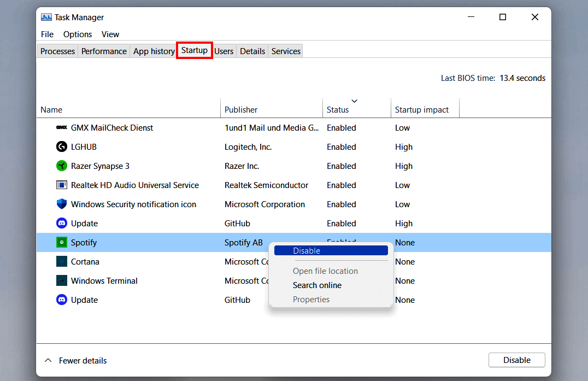Screen dimensions: 588x381
Task: Click the Razer Synapse 3 icon
Action: (x=61, y=166)
